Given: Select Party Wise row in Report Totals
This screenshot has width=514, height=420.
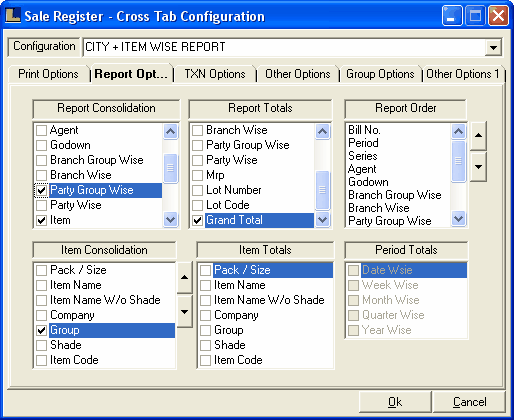Looking at the screenshot, I should 253,160.
